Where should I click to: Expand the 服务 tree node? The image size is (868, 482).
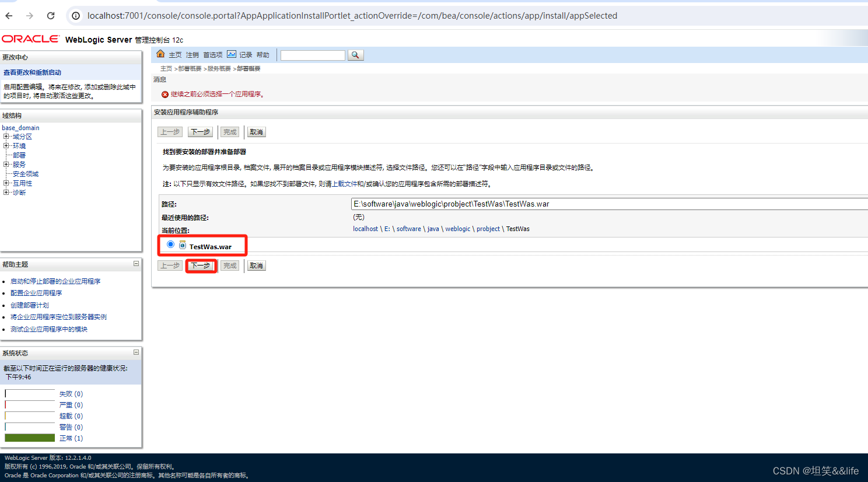[6, 165]
